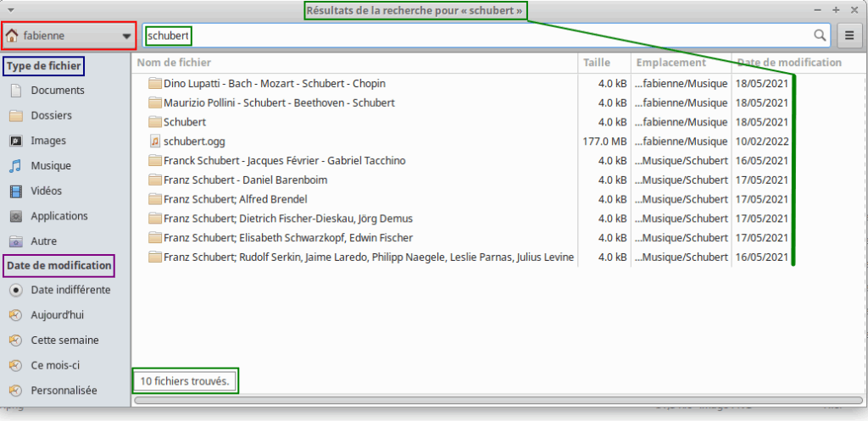Click folder icon of the Schubert row
The height and width of the screenshot is (421, 868).
tap(154, 122)
